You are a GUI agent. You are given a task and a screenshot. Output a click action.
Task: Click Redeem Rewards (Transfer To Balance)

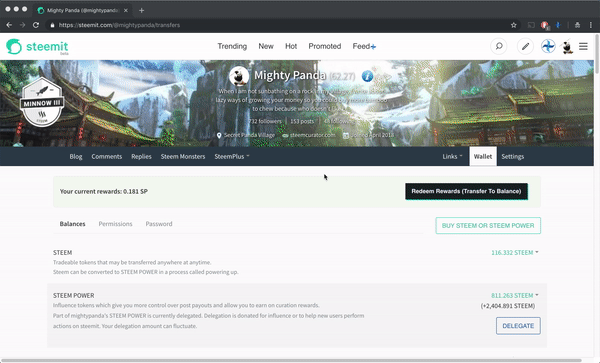coord(466,191)
